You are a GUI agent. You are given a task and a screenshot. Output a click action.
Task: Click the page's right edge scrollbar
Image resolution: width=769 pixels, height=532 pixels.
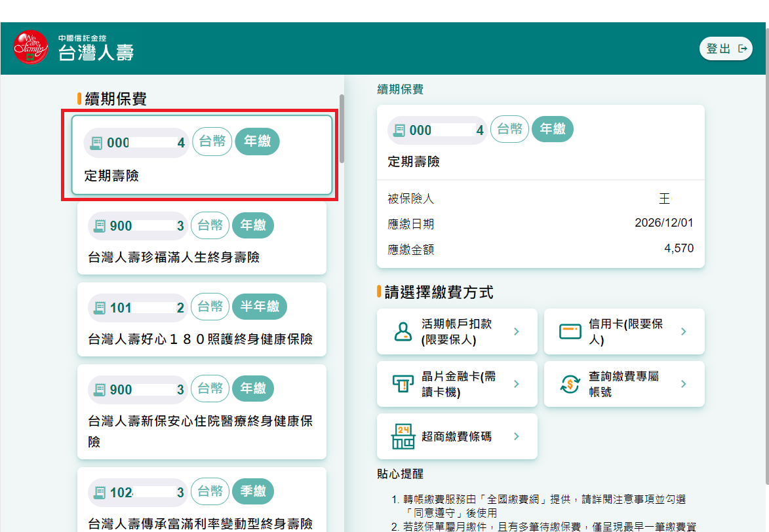point(767,255)
